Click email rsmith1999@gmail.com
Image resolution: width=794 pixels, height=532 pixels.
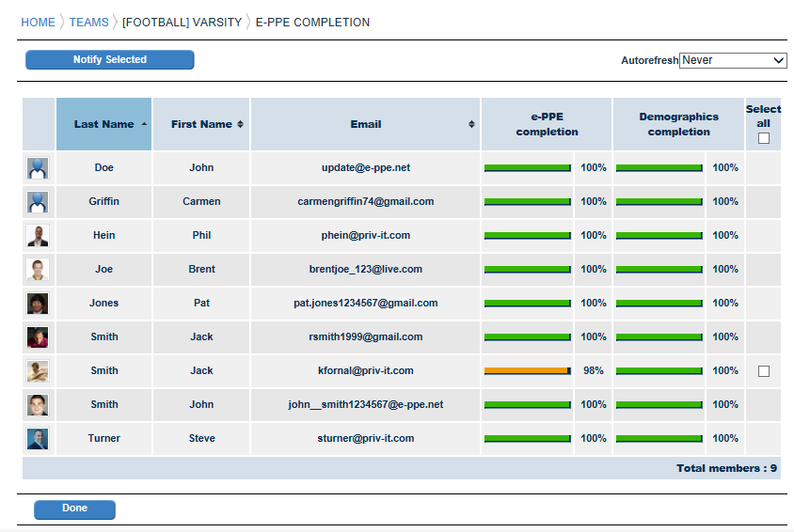coord(366,336)
